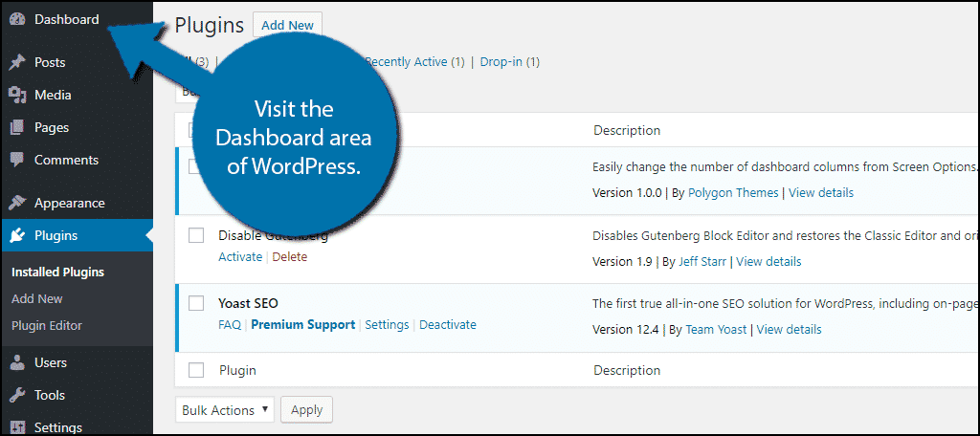
Task: Delete the Disable Gutenberg plugin
Action: [290, 257]
